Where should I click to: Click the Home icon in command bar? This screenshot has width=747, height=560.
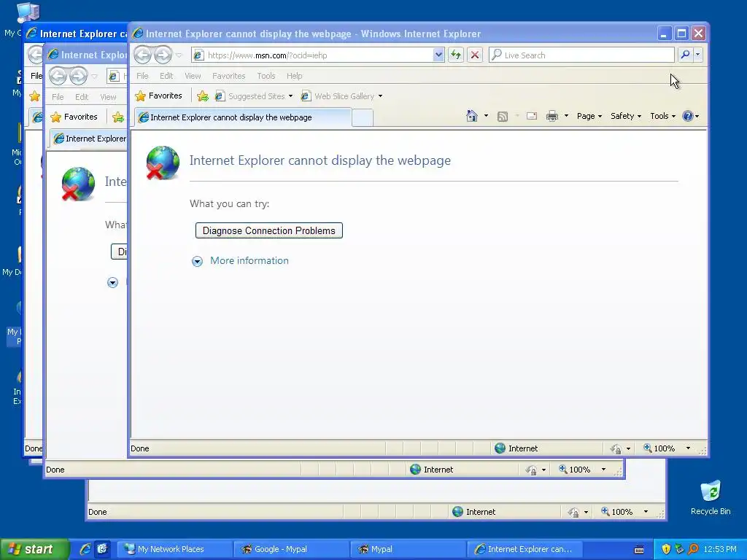(x=472, y=116)
